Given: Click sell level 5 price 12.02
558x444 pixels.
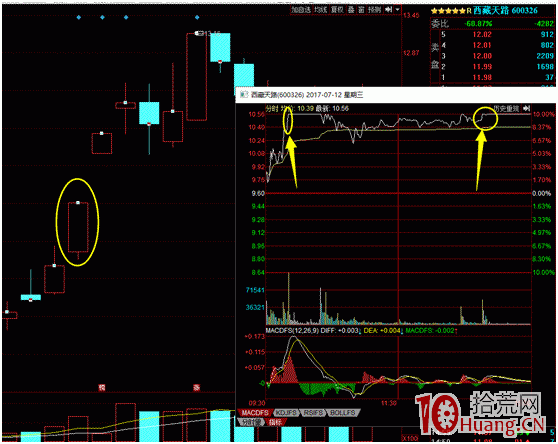Looking at the screenshot, I should [x=482, y=35].
